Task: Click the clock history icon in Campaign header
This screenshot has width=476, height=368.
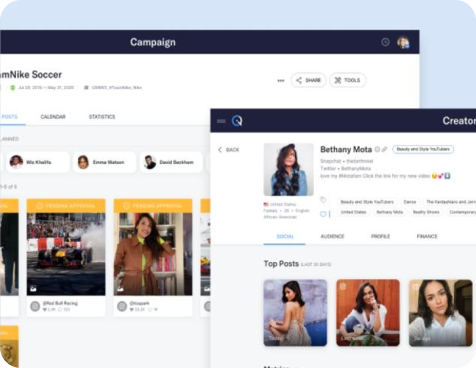Action: 385,42
